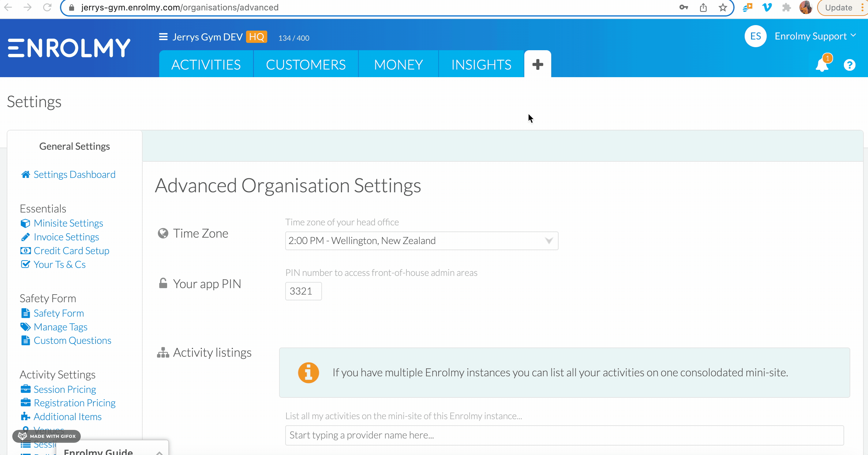The height and width of the screenshot is (455, 868).
Task: Click the cube icon beside Minisite Settings
Action: (x=25, y=223)
